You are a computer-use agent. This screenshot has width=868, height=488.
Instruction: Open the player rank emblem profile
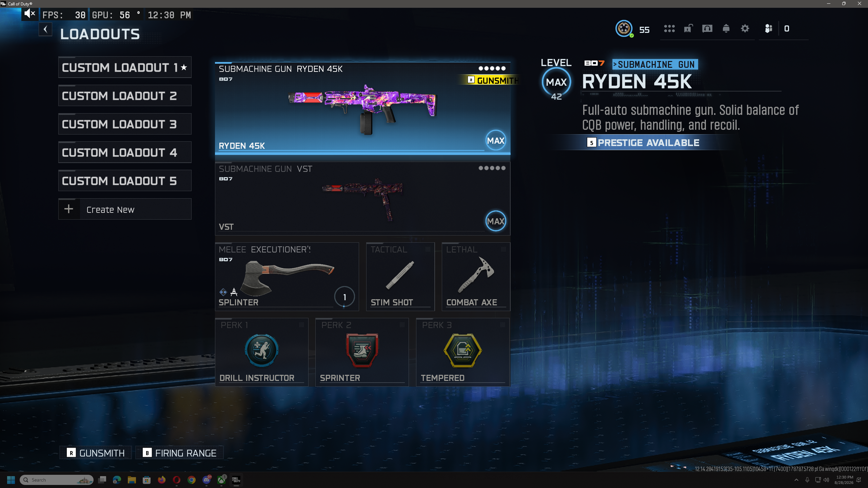pyautogui.click(x=624, y=28)
